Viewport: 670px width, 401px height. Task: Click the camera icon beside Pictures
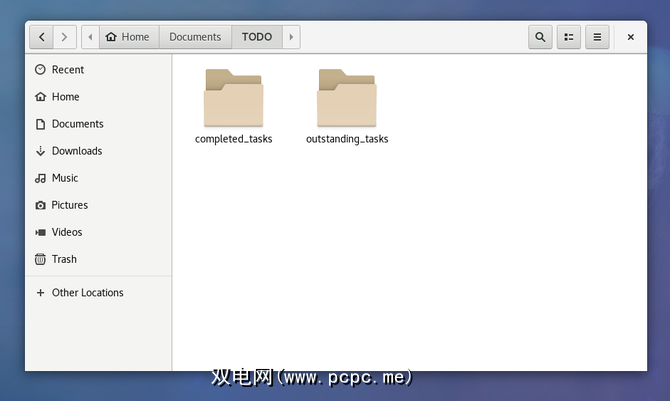(x=41, y=205)
